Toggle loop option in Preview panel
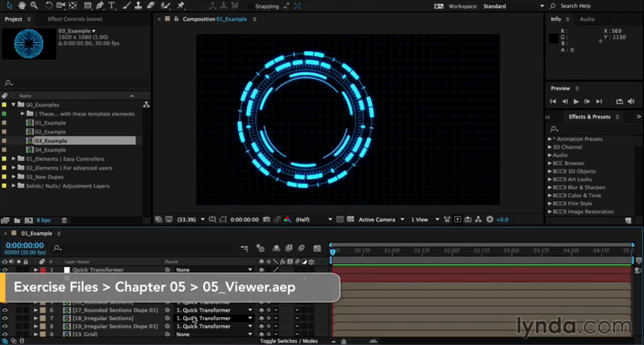 [x=619, y=101]
